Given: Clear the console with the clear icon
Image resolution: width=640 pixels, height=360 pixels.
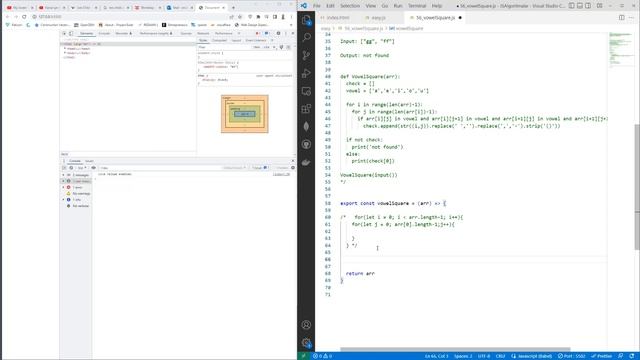Looking at the screenshot, I should pos(71,168).
